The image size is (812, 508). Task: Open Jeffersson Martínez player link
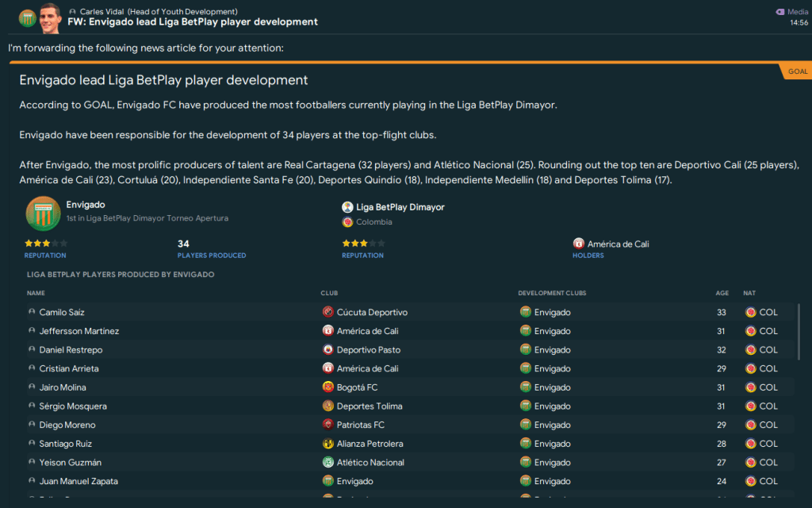point(79,331)
